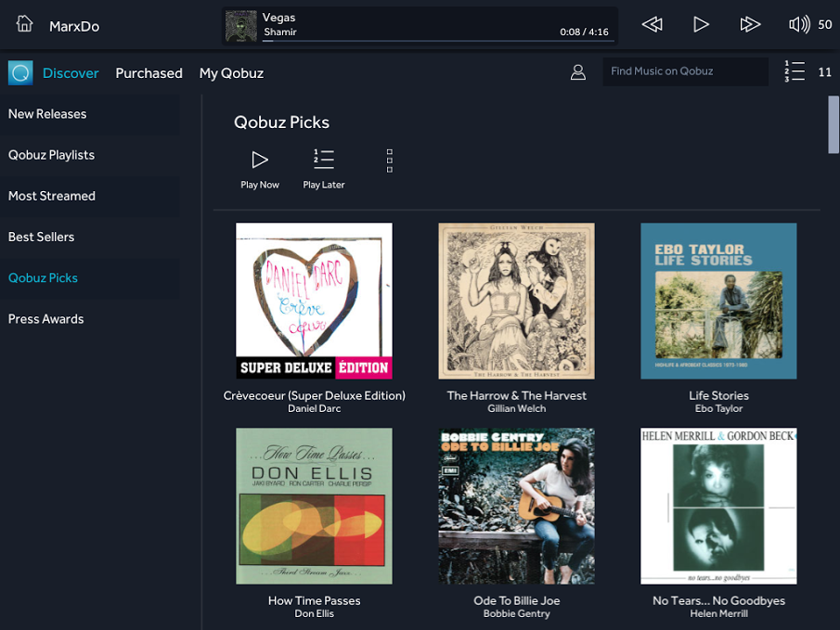The height and width of the screenshot is (630, 840).
Task: Click the 'The Harrow & The Harvest' title text
Action: point(516,396)
